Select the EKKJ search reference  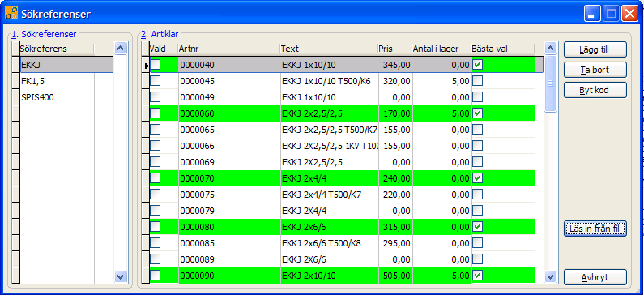66,65
